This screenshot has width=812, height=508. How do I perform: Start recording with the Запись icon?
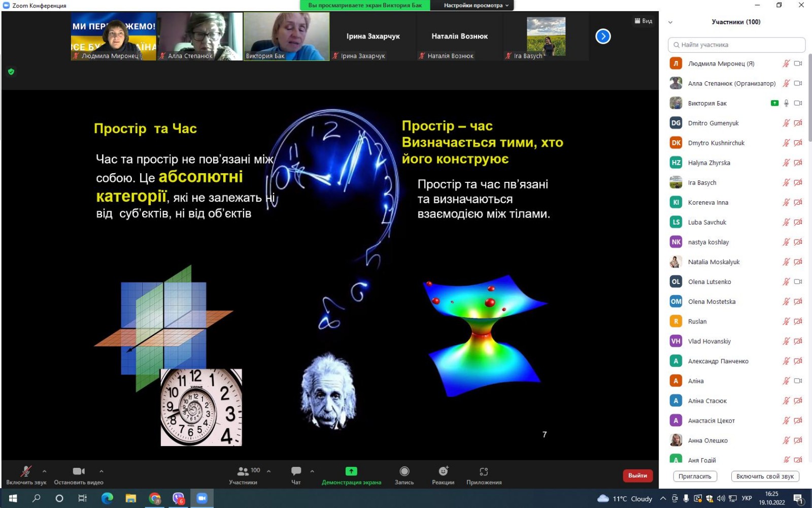coord(404,471)
